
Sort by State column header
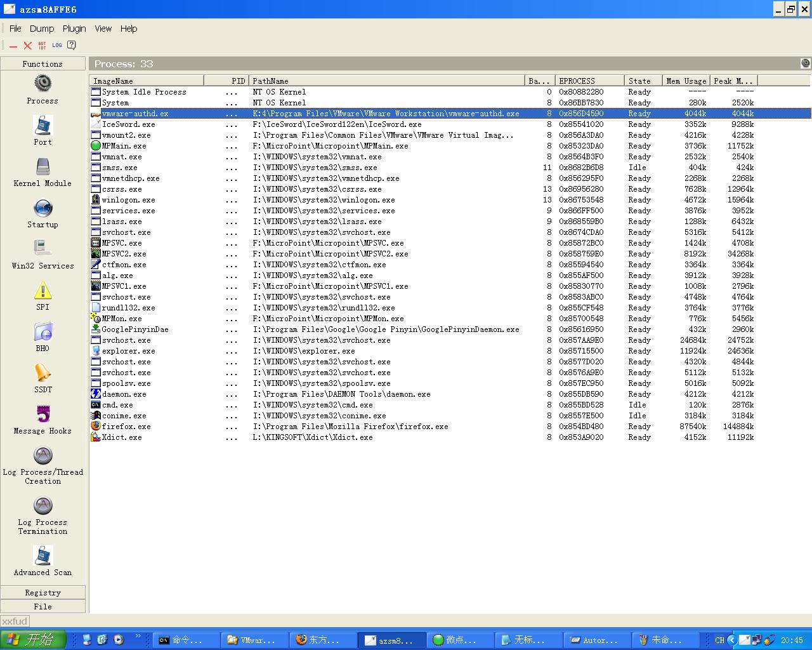point(643,81)
